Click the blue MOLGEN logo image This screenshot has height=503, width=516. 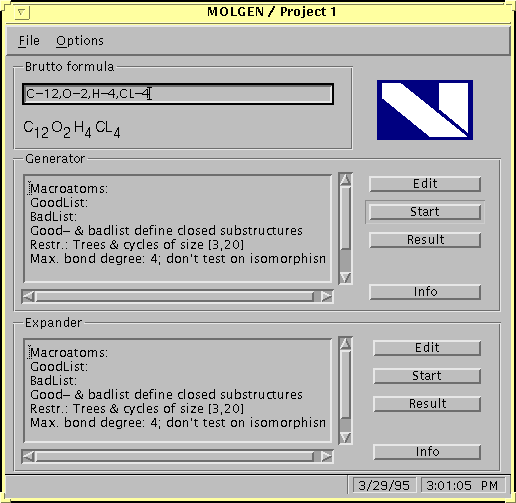pyautogui.click(x=425, y=110)
